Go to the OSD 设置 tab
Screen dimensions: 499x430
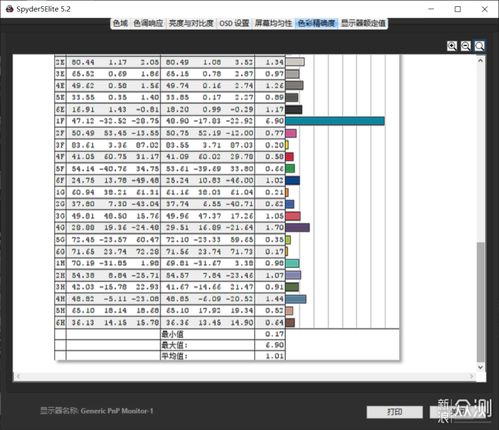tap(234, 23)
